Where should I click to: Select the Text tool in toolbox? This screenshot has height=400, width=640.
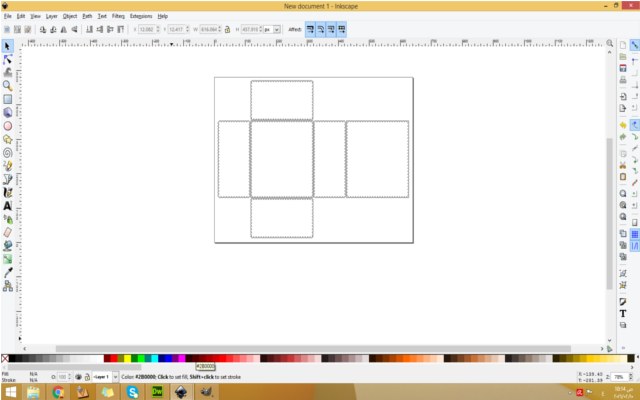point(7,206)
